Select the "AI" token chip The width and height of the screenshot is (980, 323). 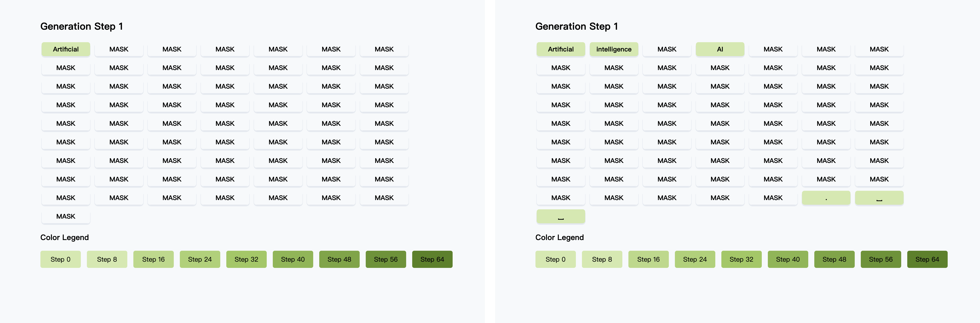click(720, 49)
